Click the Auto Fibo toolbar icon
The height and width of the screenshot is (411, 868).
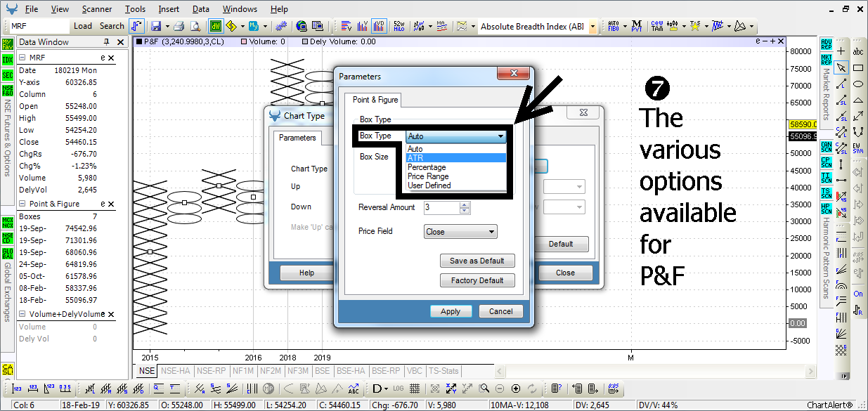(x=614, y=26)
